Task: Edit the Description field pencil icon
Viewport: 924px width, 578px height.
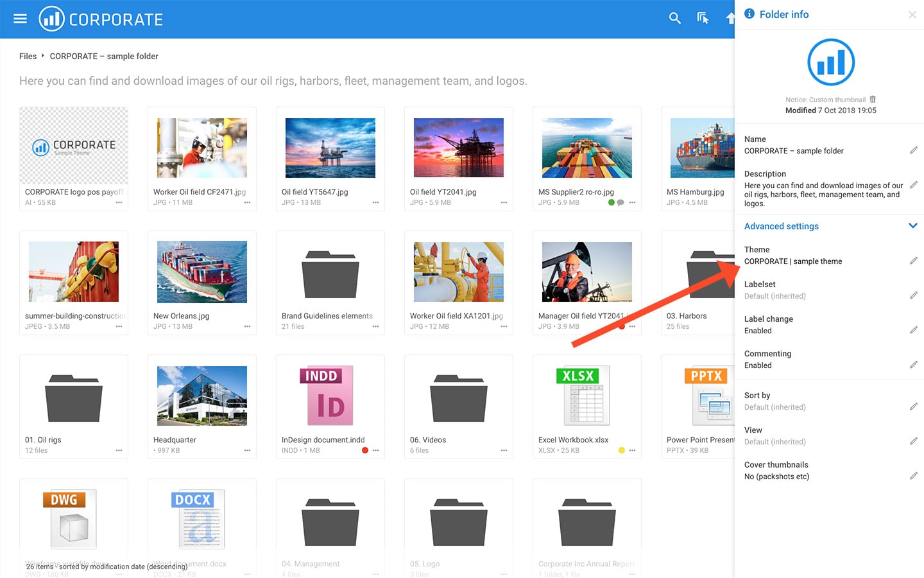Action: click(x=913, y=185)
